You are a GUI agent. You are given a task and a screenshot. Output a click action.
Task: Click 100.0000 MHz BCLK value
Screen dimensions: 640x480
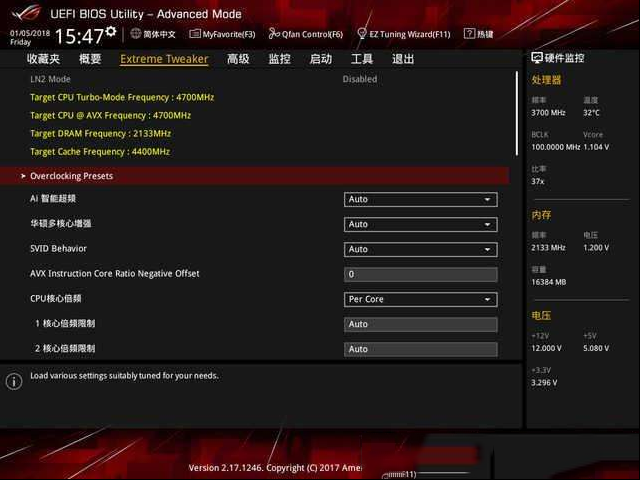point(556,147)
